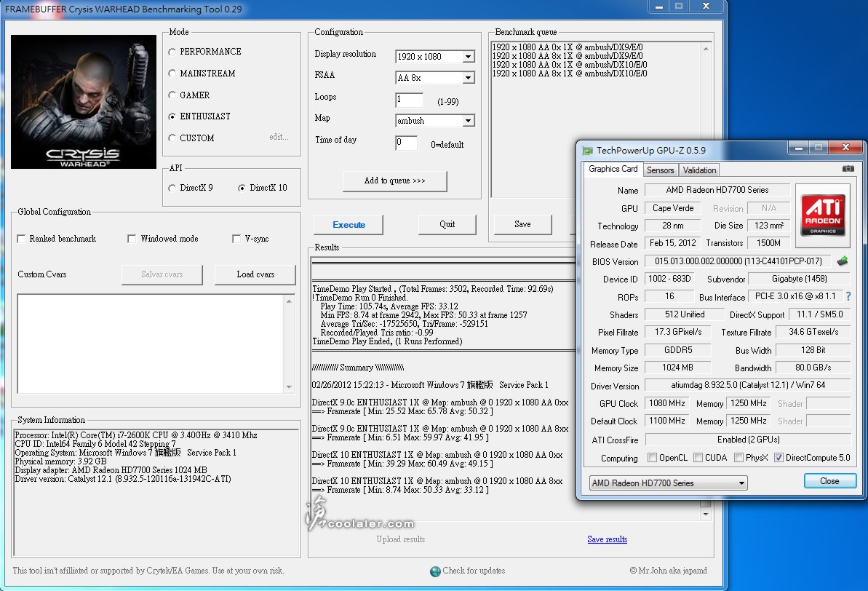The height and width of the screenshot is (591, 868).
Task: Select queue entry ambush/DX10 AA 0x
Action: tap(570, 65)
